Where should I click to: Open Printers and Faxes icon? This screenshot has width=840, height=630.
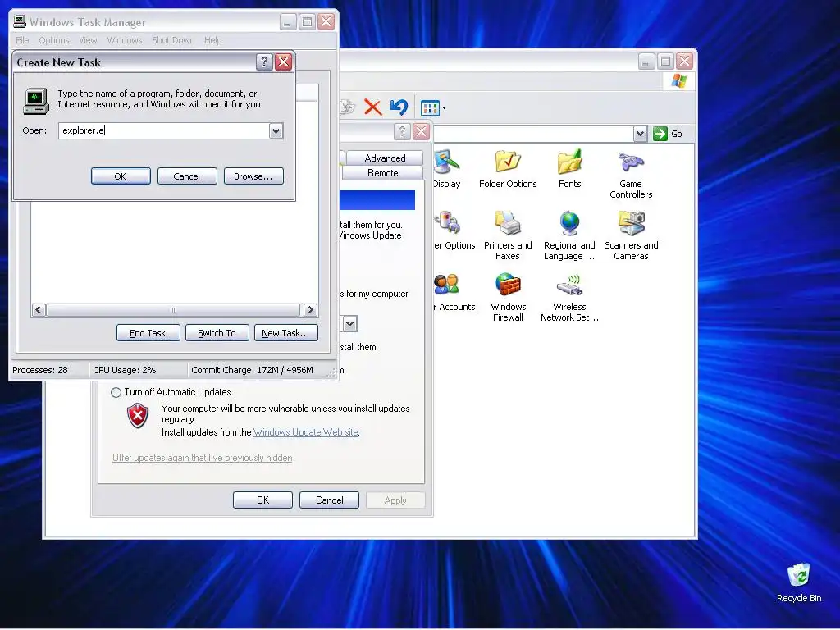pyautogui.click(x=507, y=235)
